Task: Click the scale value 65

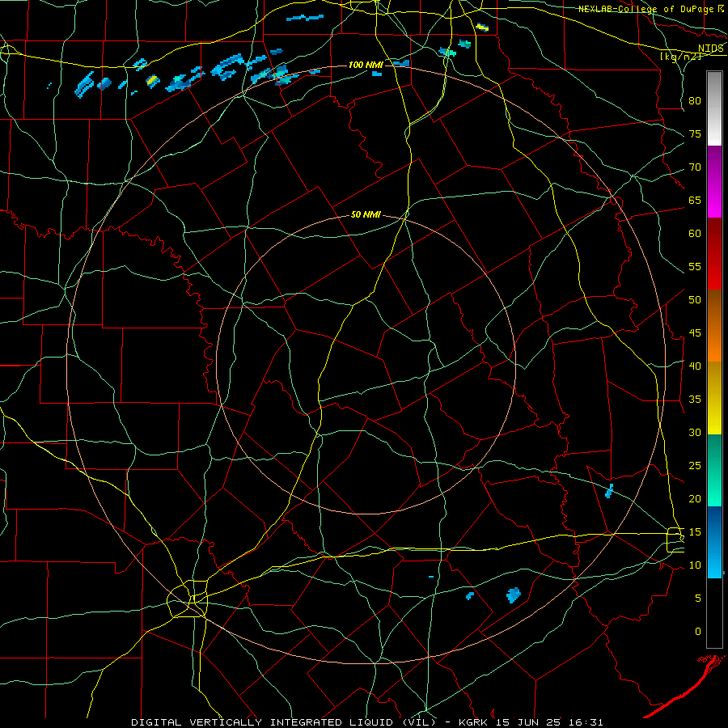Action: [x=695, y=200]
